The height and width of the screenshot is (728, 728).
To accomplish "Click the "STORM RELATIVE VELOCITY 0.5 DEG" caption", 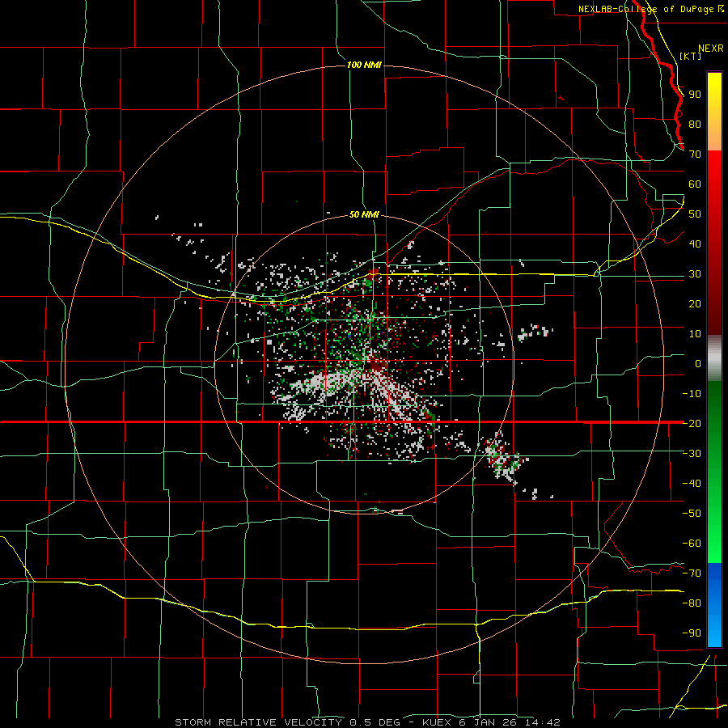I will (287, 722).
